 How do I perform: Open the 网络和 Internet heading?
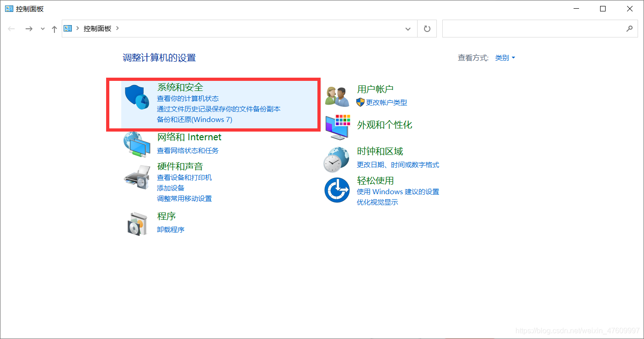pos(189,137)
